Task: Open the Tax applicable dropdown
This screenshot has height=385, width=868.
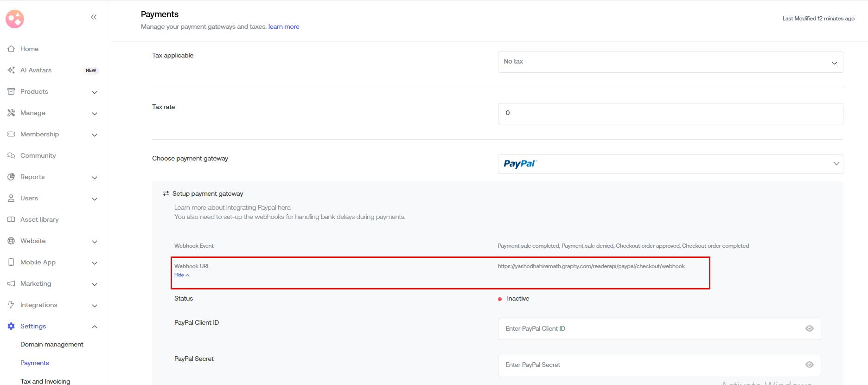Action: pyautogui.click(x=670, y=62)
